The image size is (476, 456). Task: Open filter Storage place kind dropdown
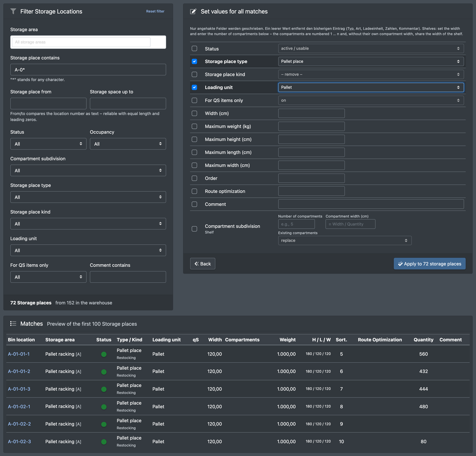tap(88, 224)
